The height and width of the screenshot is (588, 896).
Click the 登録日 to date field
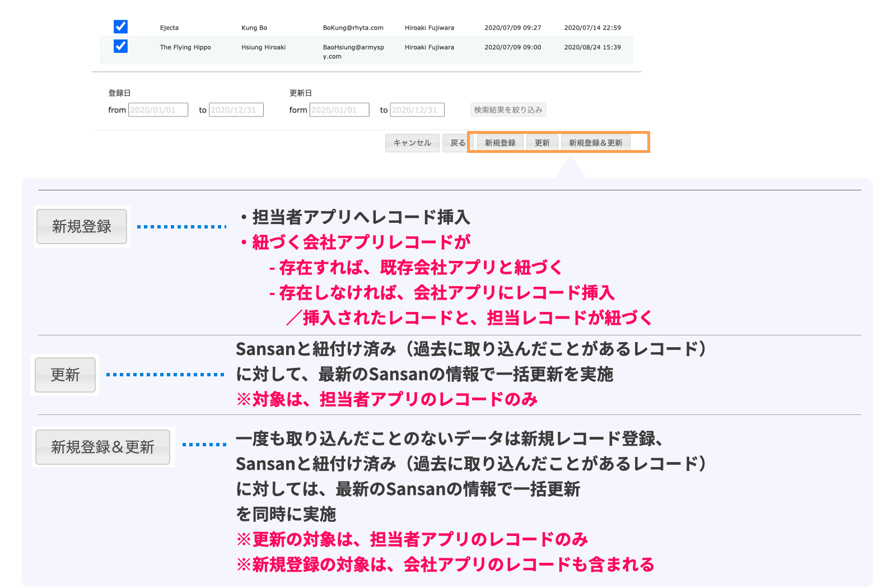tap(236, 110)
